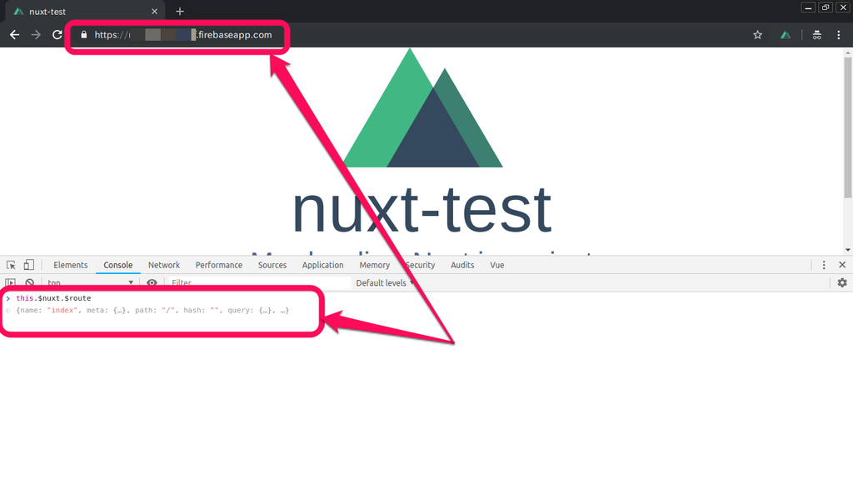Switch to the Network tab
Viewport: 853px width, 504px height.
(164, 265)
